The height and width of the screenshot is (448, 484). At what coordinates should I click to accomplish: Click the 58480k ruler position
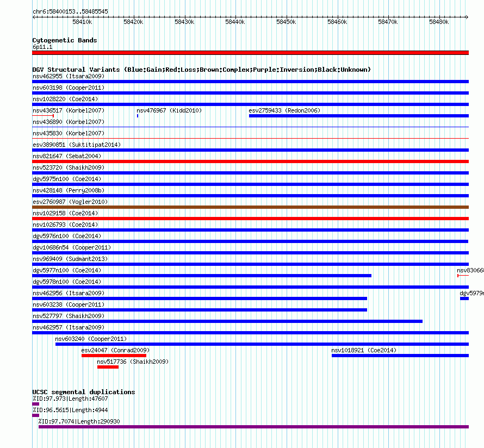pos(439,22)
